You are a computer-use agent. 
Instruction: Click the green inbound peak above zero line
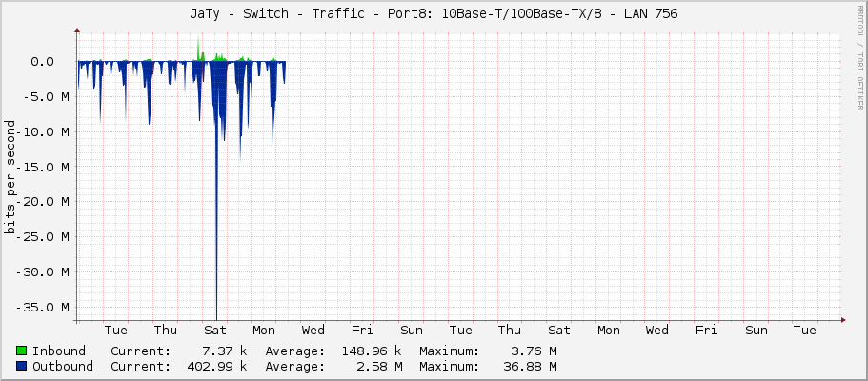click(x=198, y=50)
